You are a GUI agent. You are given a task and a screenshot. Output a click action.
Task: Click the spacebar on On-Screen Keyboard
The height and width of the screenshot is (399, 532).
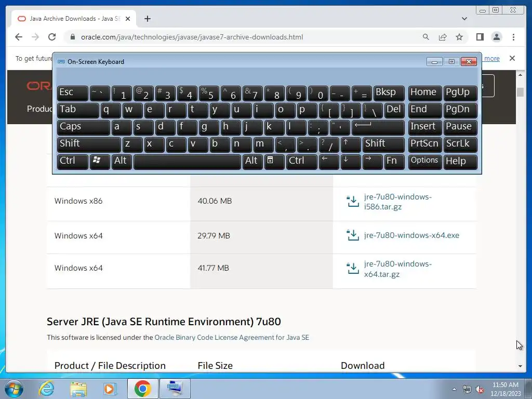tap(187, 162)
